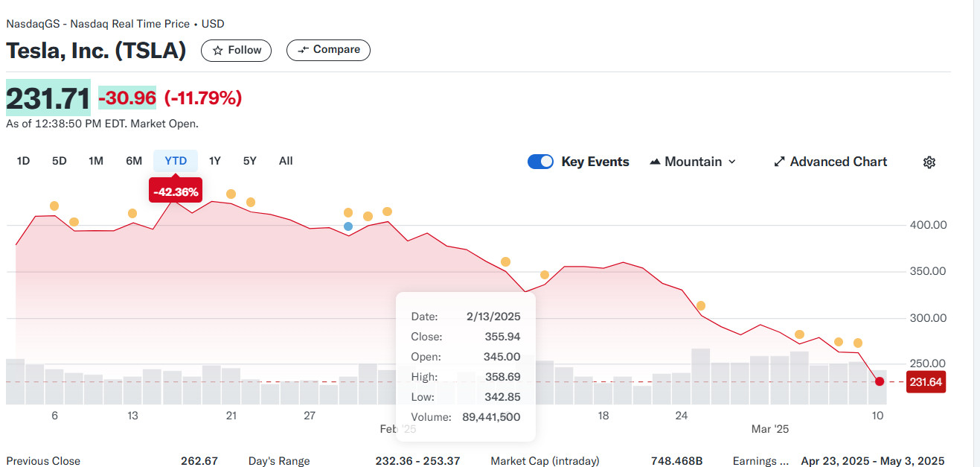Click the 232.36 - 253.37 range value
980x467 pixels.
[417, 461]
